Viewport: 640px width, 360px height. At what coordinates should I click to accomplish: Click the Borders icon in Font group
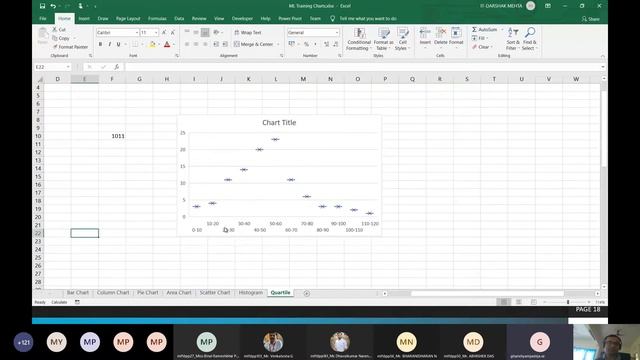[135, 44]
